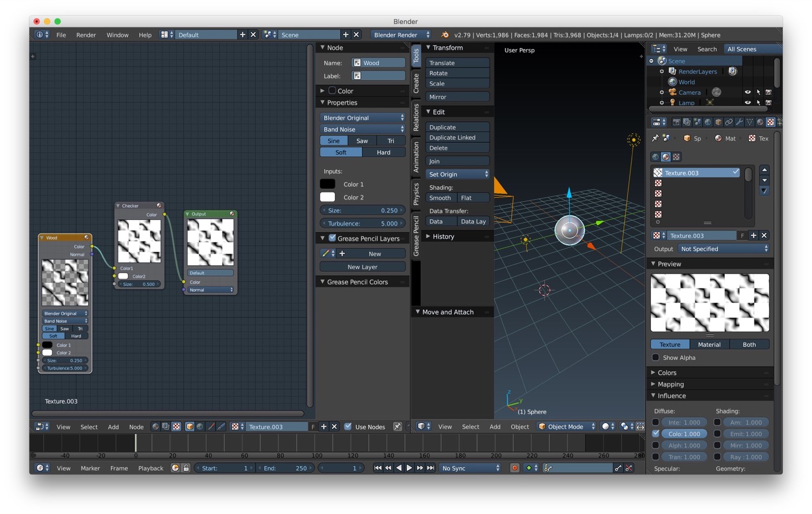
Task: Select the Saw waveform button
Action: (362, 141)
